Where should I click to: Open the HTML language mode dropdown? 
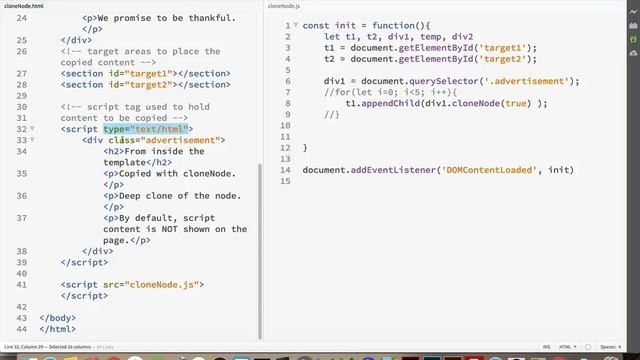tap(567, 347)
